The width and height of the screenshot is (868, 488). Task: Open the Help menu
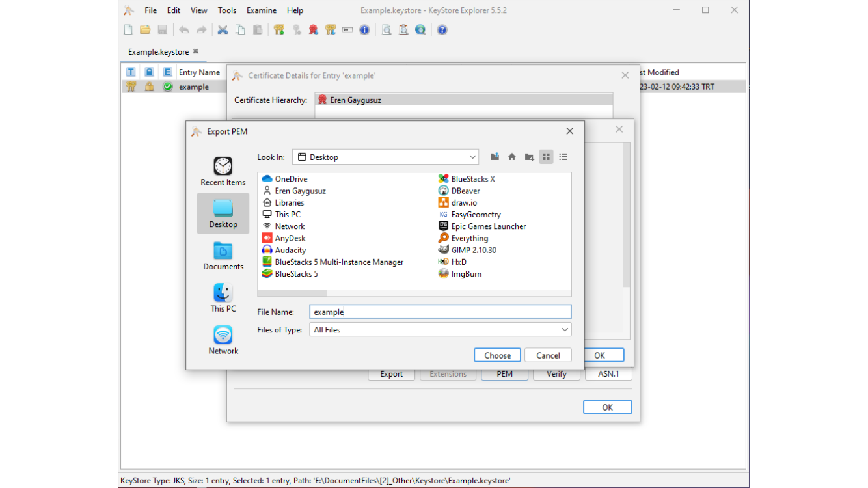point(295,10)
